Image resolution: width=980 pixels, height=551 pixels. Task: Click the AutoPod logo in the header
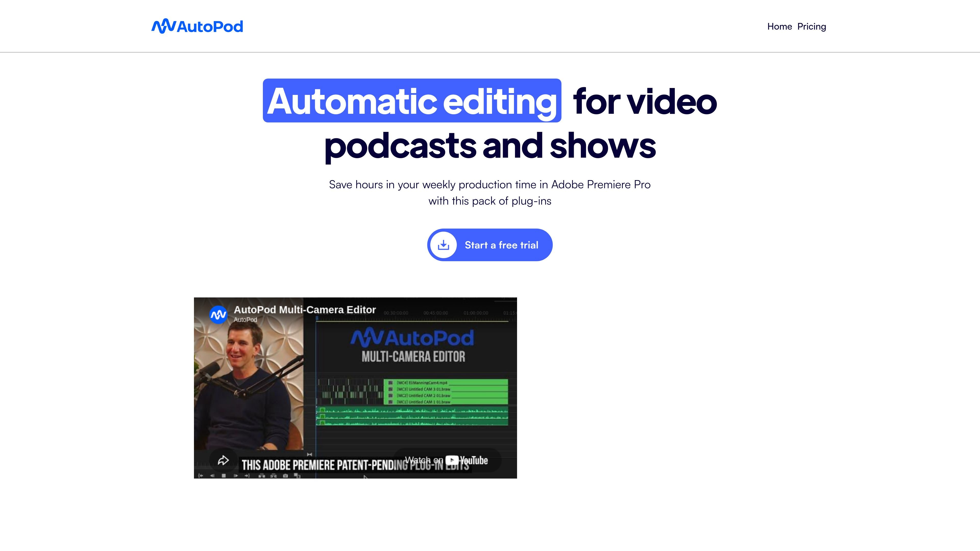click(x=197, y=26)
